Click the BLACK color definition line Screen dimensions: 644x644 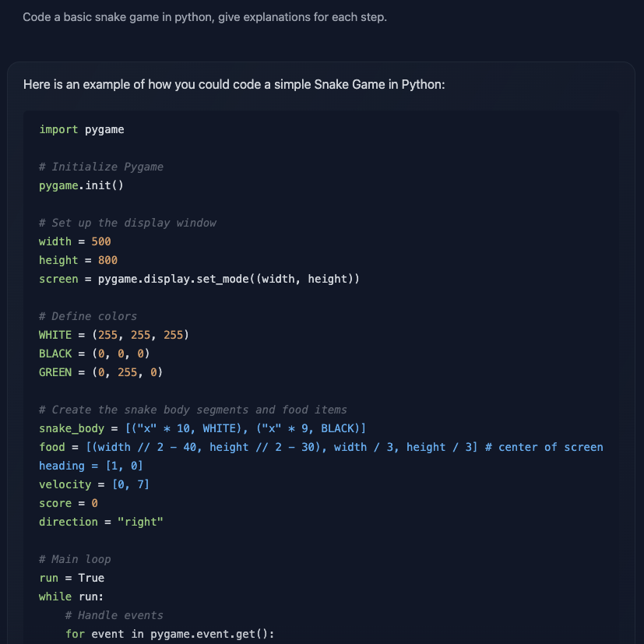pyautogui.click(x=95, y=354)
